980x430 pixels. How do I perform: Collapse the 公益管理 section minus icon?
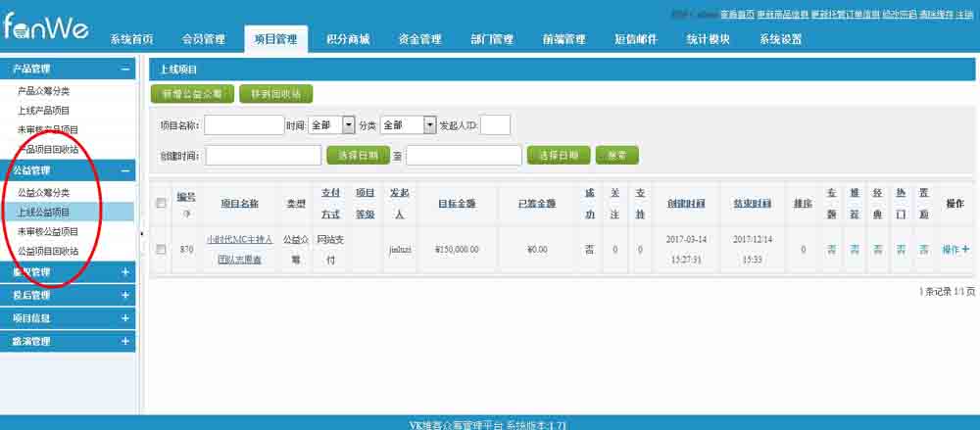click(x=124, y=170)
